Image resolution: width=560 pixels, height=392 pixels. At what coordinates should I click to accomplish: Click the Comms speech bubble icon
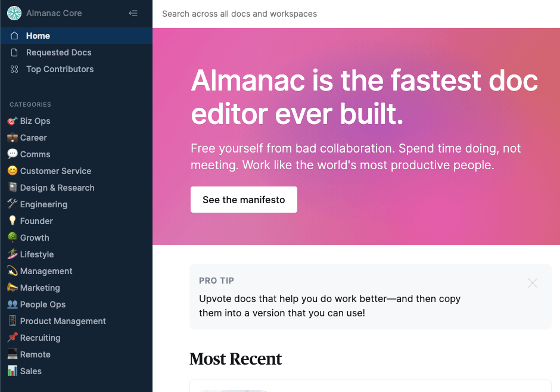[13, 154]
